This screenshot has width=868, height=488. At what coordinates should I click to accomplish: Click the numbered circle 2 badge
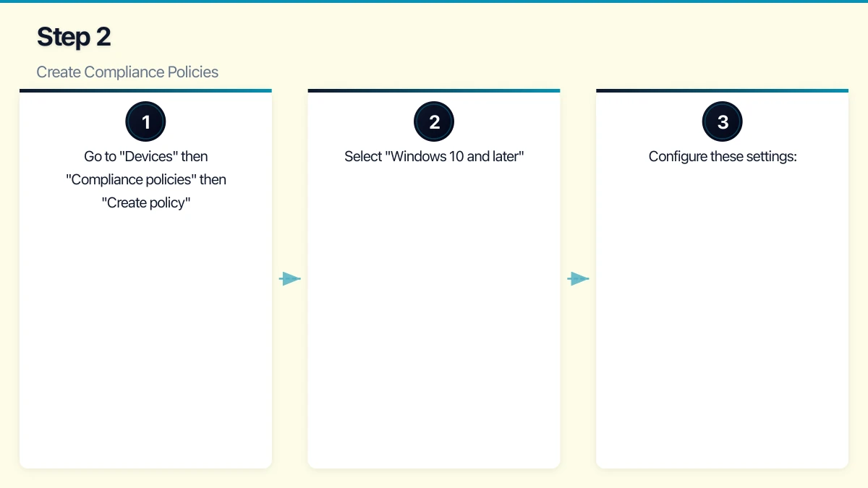tap(433, 121)
